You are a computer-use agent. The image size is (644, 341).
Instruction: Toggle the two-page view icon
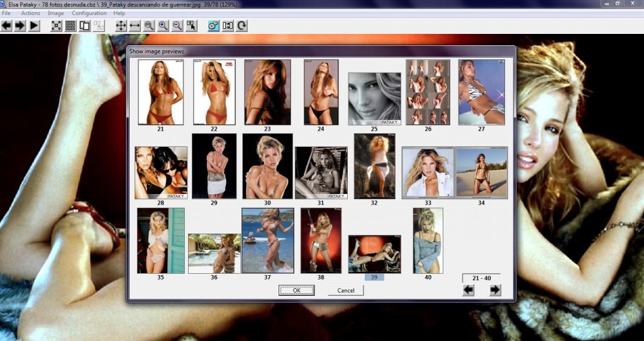(x=84, y=26)
